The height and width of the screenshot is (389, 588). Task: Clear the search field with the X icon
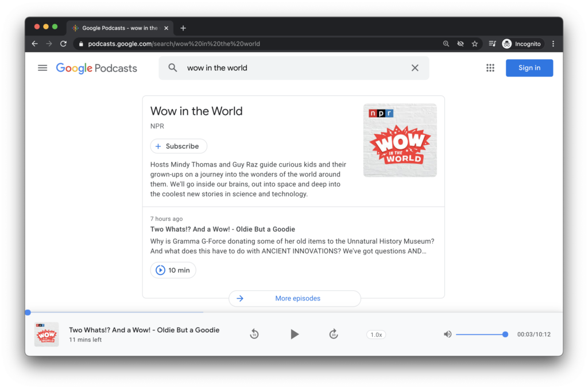point(415,67)
